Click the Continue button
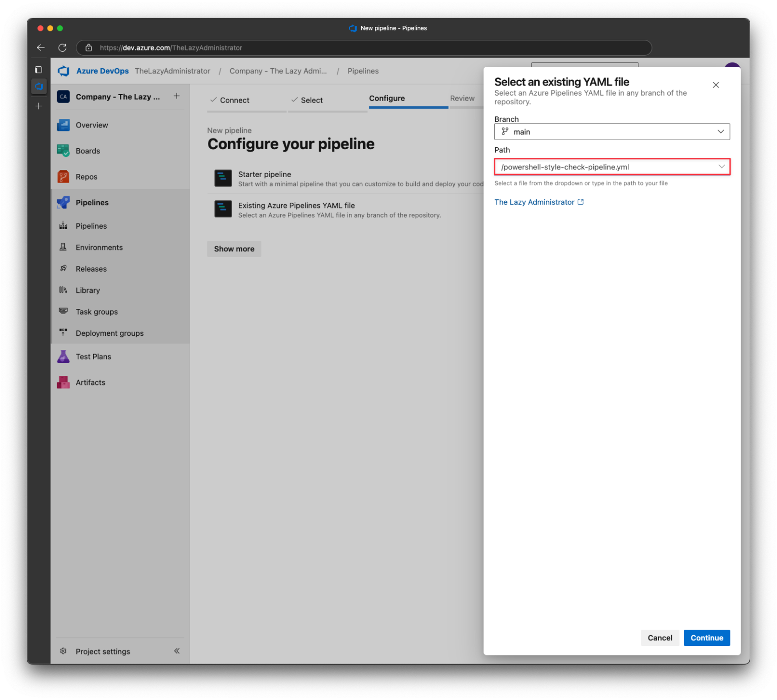 [x=707, y=638]
